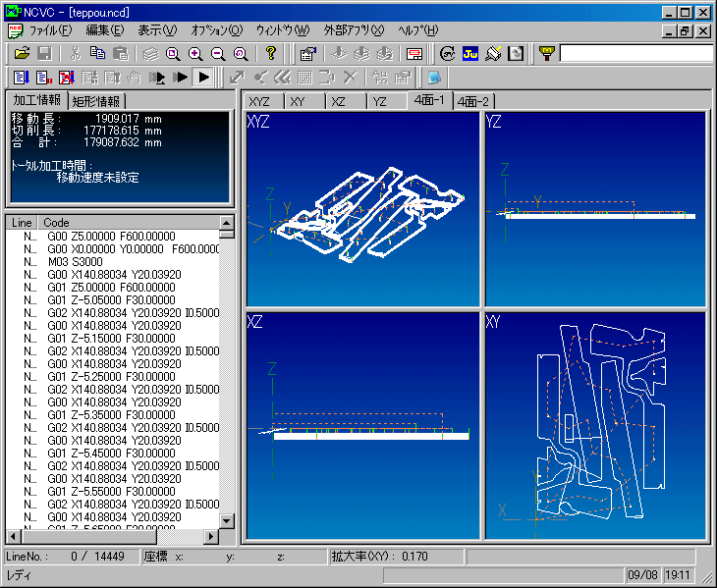The width and height of the screenshot is (717, 588).
Task: Open the 外部アプリ(X) menu
Action: (354, 30)
